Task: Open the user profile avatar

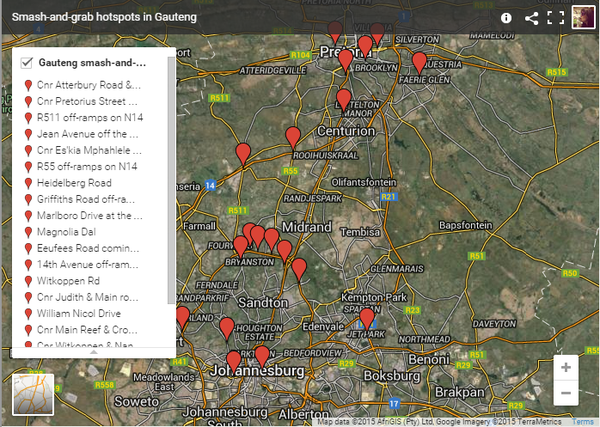Action: click(x=583, y=17)
